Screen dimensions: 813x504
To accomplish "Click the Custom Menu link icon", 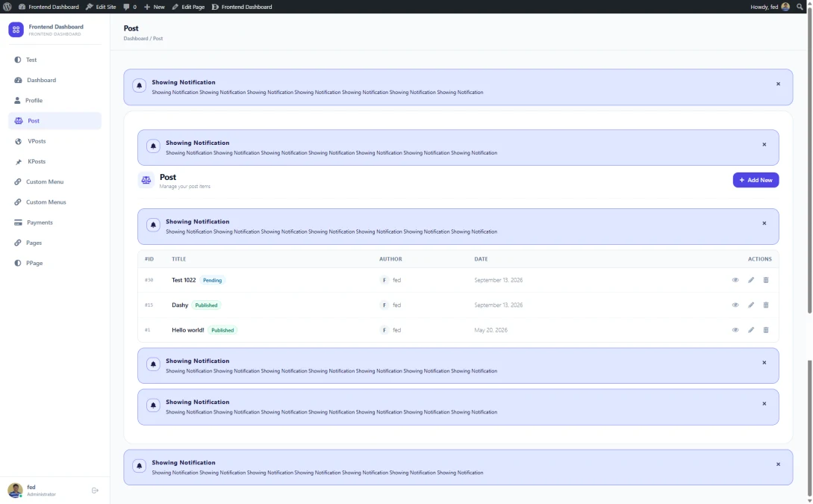I will 18,181.
